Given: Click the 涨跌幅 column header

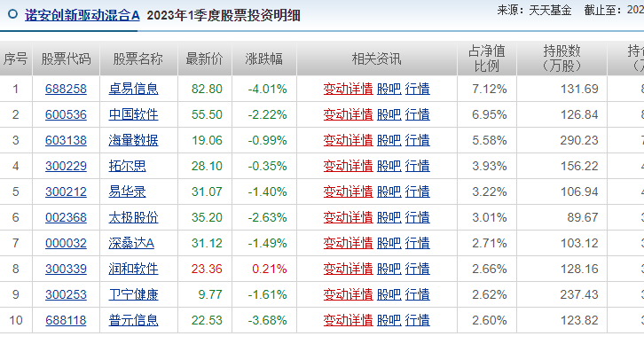Looking at the screenshot, I should (263, 59).
